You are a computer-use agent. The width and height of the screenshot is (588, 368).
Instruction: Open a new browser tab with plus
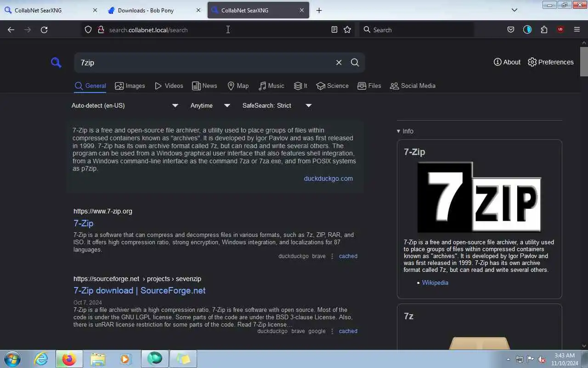(319, 10)
